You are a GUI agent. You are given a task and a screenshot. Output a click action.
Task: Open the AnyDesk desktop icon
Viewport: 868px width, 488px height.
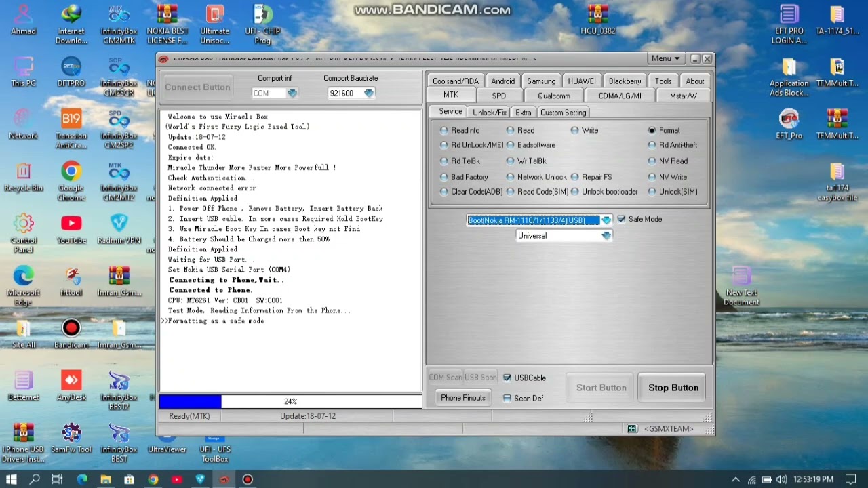71,385
